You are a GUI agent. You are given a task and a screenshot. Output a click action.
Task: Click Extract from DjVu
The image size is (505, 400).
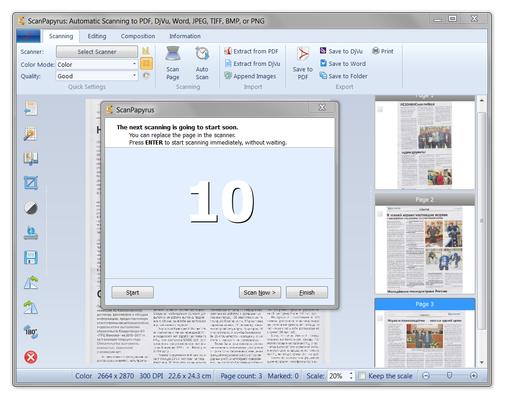click(252, 63)
